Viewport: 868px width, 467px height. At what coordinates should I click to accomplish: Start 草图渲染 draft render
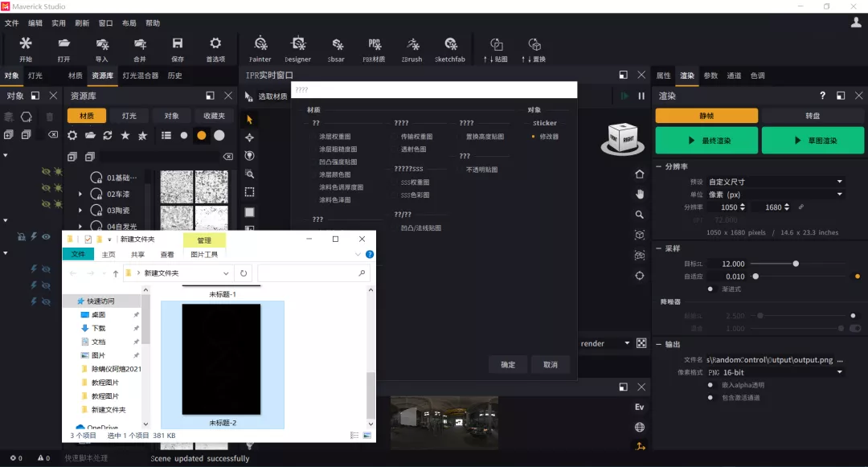click(x=813, y=141)
